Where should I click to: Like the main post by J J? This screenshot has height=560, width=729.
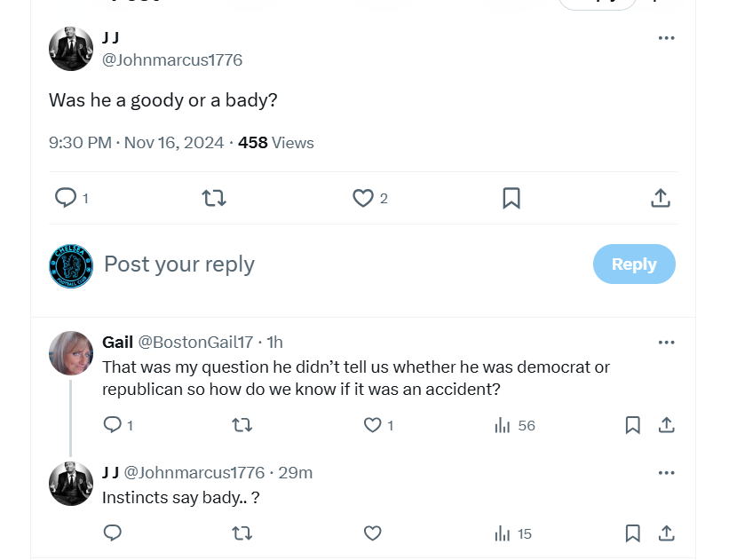click(363, 198)
